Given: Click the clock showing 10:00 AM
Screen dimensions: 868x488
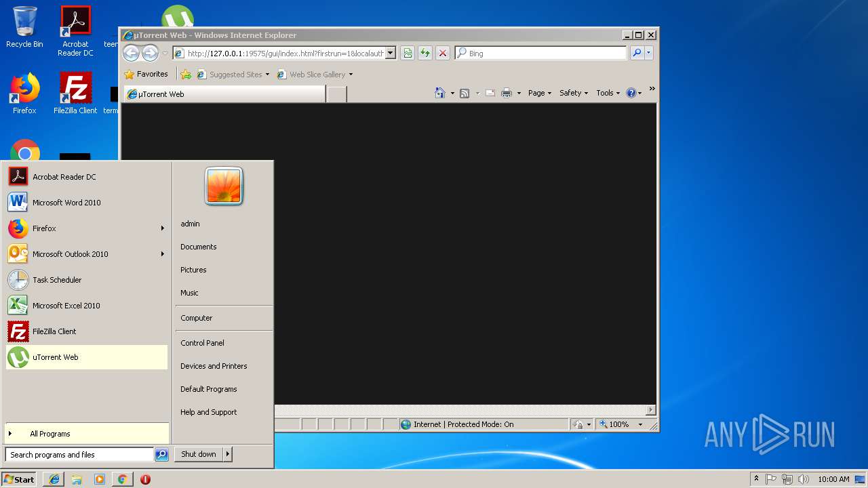Looking at the screenshot, I should tap(833, 479).
